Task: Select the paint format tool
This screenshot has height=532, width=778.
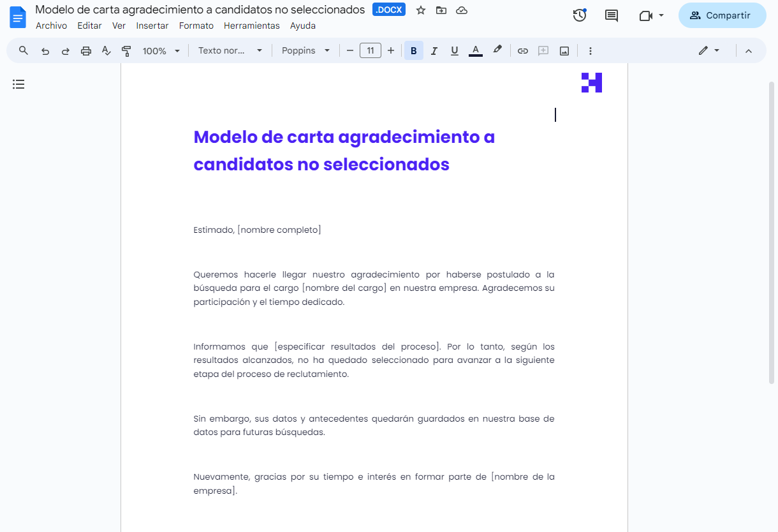Action: pos(126,50)
